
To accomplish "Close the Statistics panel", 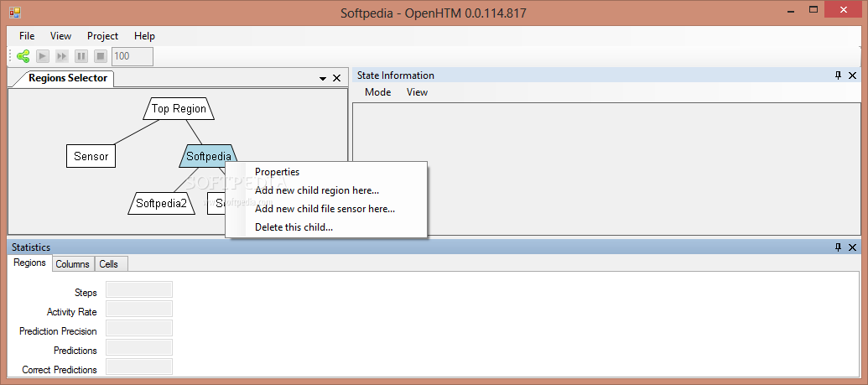I will [x=853, y=247].
